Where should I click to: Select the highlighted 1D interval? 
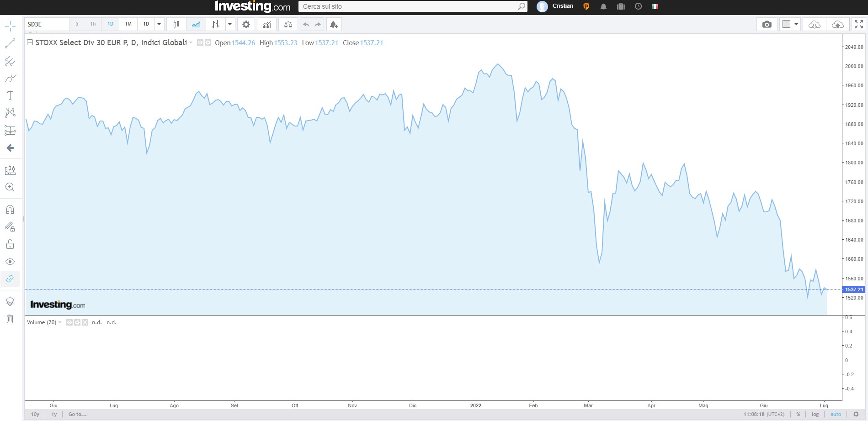coord(111,24)
